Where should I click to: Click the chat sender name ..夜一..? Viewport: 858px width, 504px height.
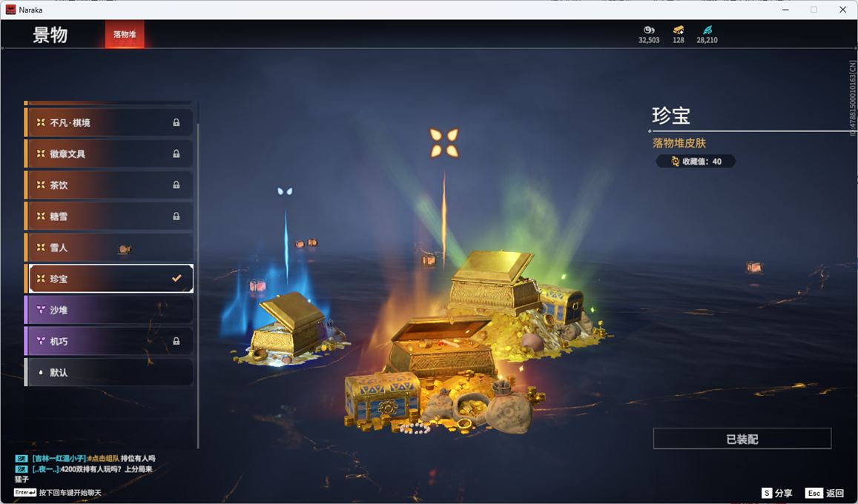point(45,469)
